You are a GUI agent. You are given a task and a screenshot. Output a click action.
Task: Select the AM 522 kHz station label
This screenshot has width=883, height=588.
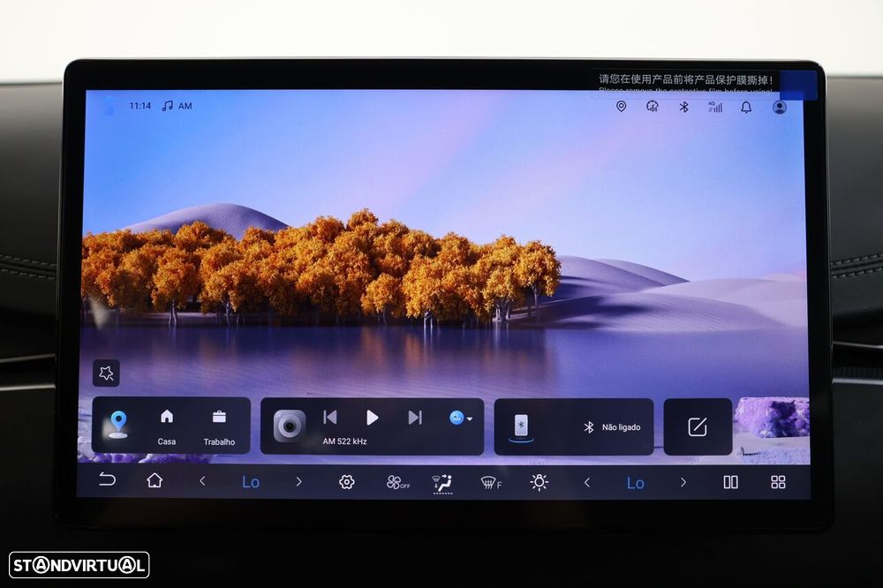pyautogui.click(x=344, y=441)
